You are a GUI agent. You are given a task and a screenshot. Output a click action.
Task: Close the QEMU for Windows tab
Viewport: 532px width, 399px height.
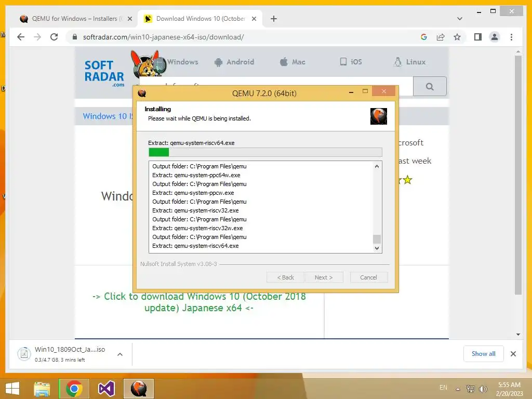(129, 19)
